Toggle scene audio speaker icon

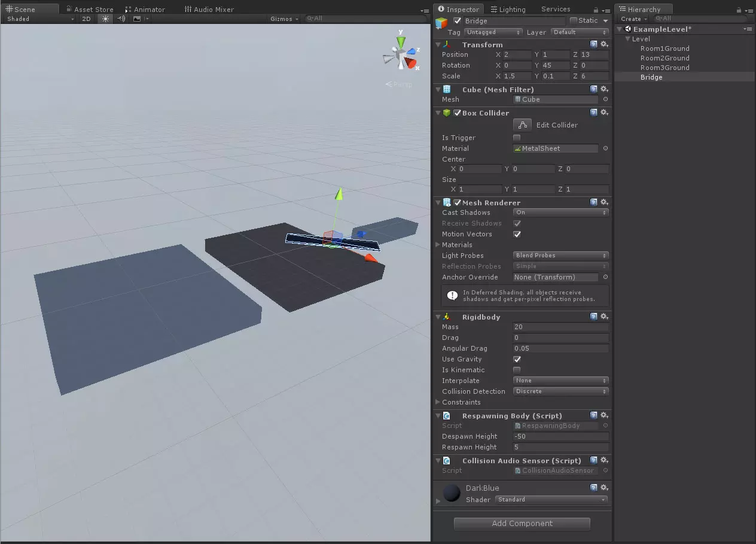121,19
